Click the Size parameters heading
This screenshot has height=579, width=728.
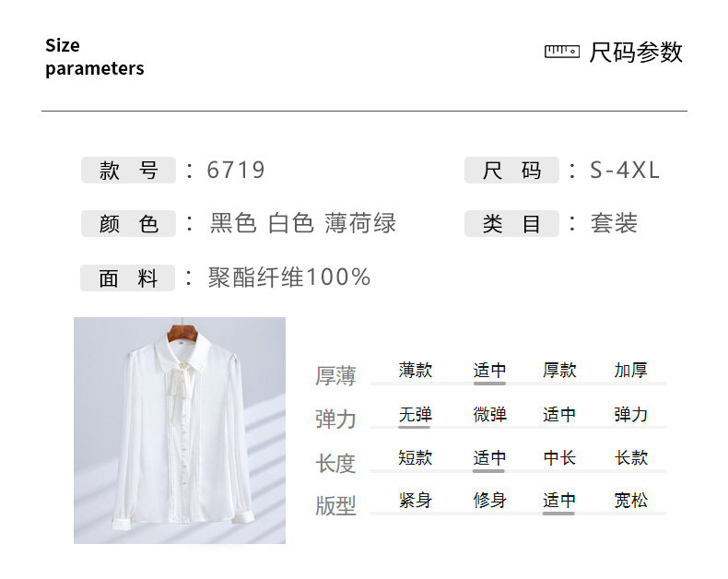95,56
